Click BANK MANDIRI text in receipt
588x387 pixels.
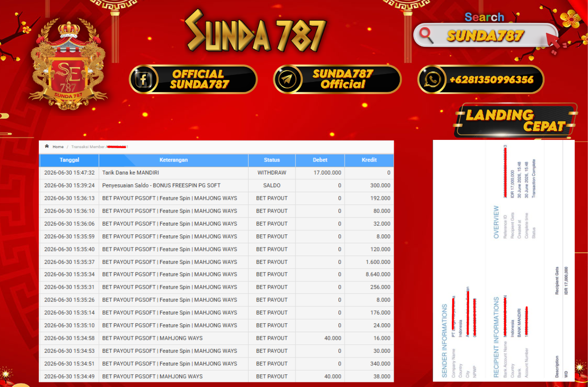520,323
